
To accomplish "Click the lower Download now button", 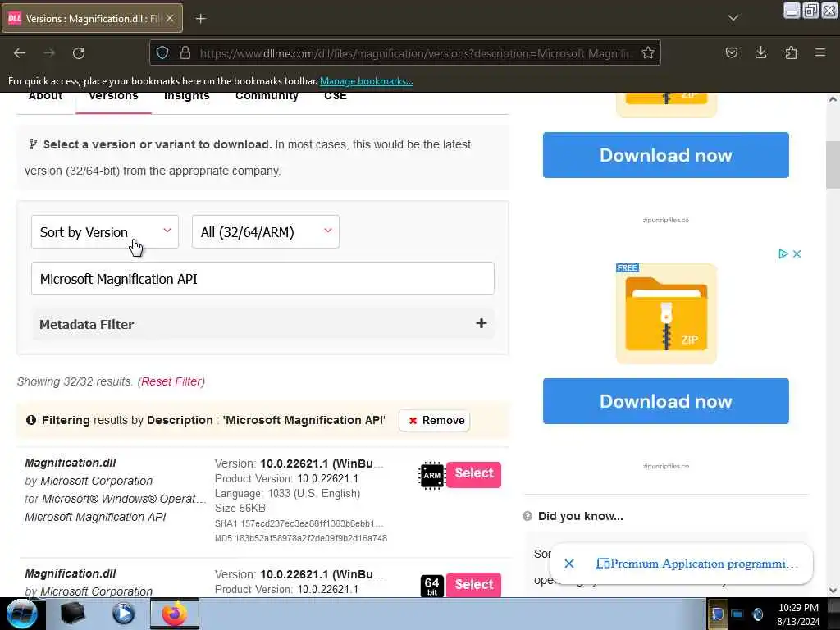I will tap(666, 401).
